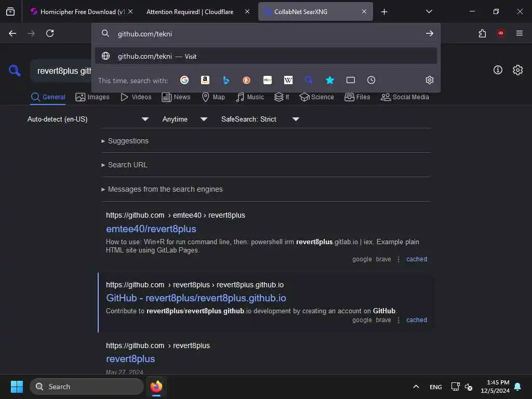The image size is (532, 399).
Task: Open SearXNG preferences gear icon
Action: point(518,70)
